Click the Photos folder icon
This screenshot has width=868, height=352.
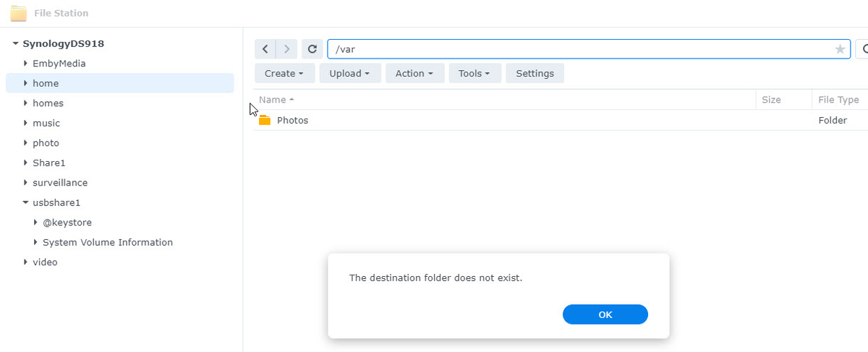265,121
